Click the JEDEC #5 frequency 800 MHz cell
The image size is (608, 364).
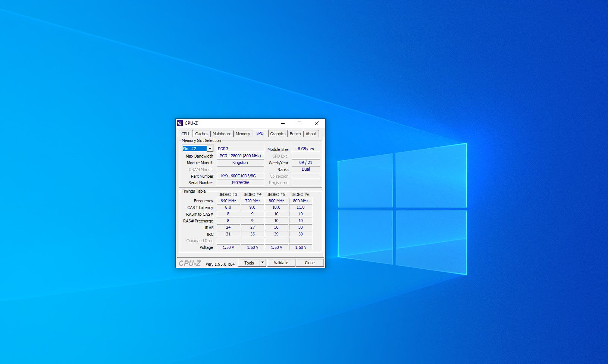point(276,201)
